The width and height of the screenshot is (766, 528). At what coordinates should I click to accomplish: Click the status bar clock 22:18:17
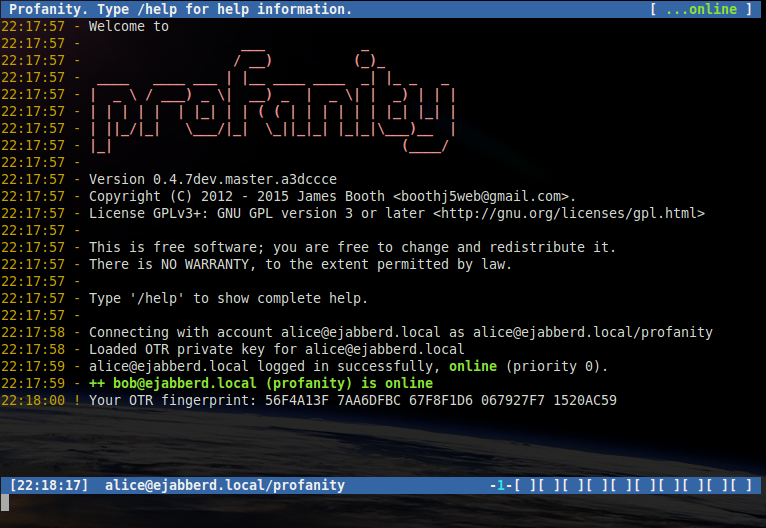pyautogui.click(x=49, y=485)
